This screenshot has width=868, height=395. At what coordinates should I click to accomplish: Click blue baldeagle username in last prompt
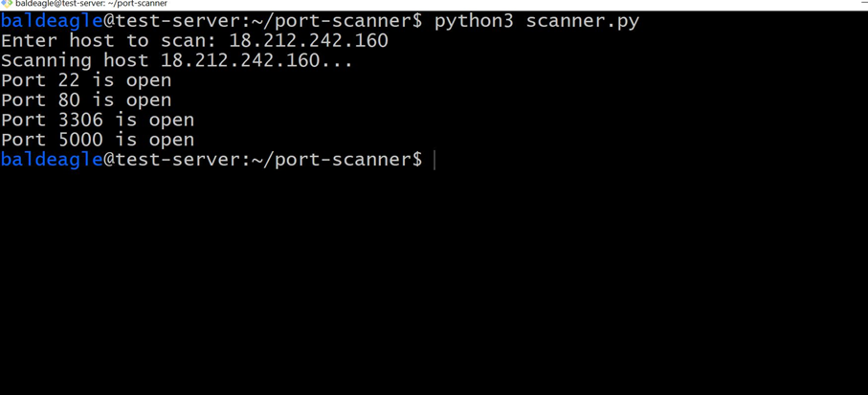tap(52, 160)
